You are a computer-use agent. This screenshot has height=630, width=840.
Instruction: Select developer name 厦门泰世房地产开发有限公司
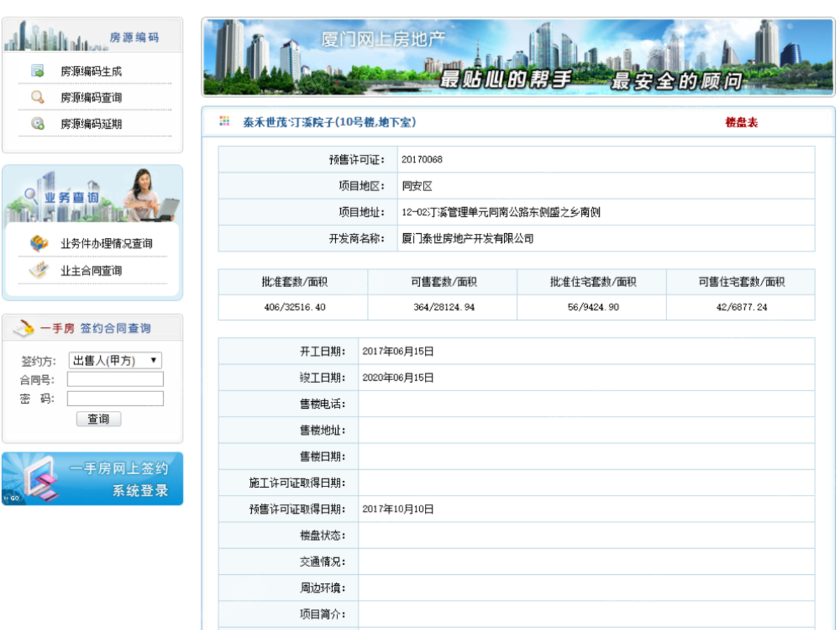[468, 239]
